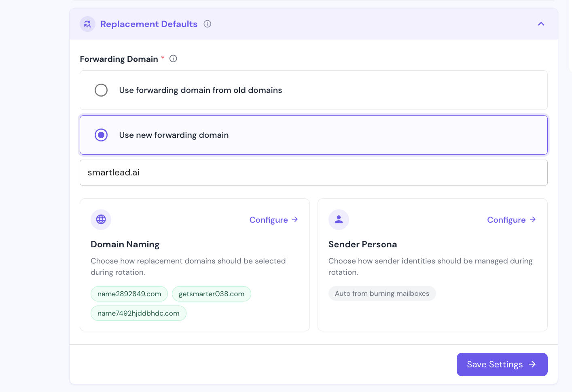This screenshot has width=572, height=392.
Task: Click the Domain Naming globe icon
Action: [x=101, y=219]
